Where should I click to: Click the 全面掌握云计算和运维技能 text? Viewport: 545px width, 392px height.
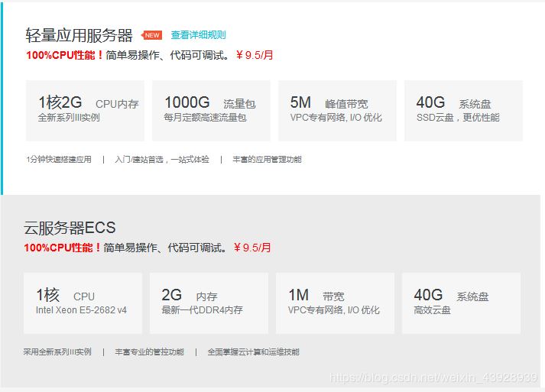(x=253, y=352)
